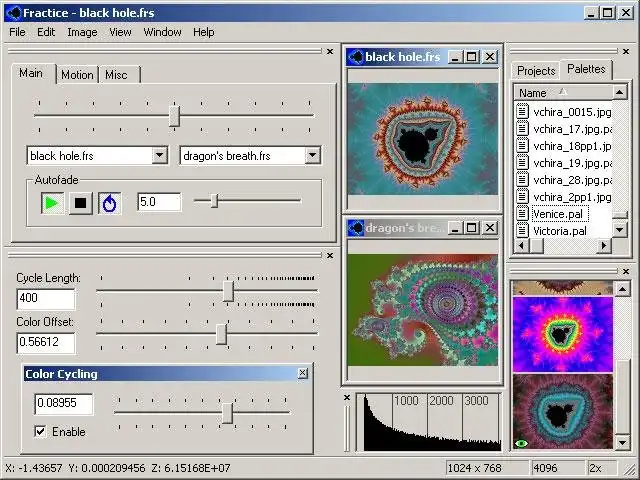Close the Cycle Length docking panel
The image size is (640, 480).
click(330, 256)
